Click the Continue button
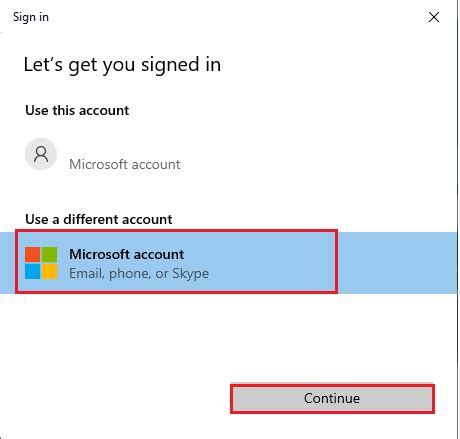460x439 pixels. pos(332,399)
